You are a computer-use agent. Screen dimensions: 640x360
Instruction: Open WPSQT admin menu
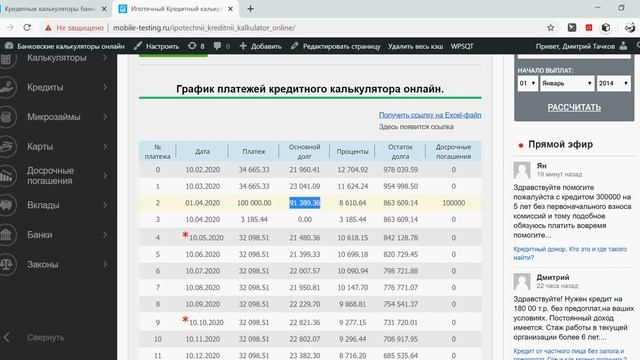pos(462,46)
